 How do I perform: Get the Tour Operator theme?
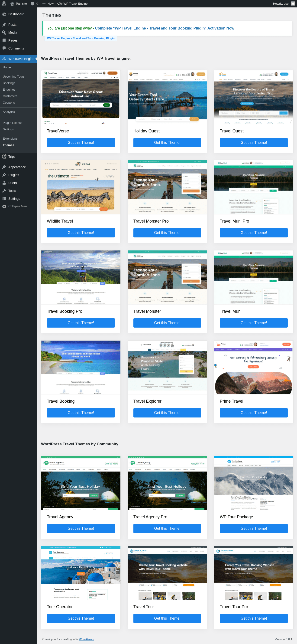(x=81, y=618)
